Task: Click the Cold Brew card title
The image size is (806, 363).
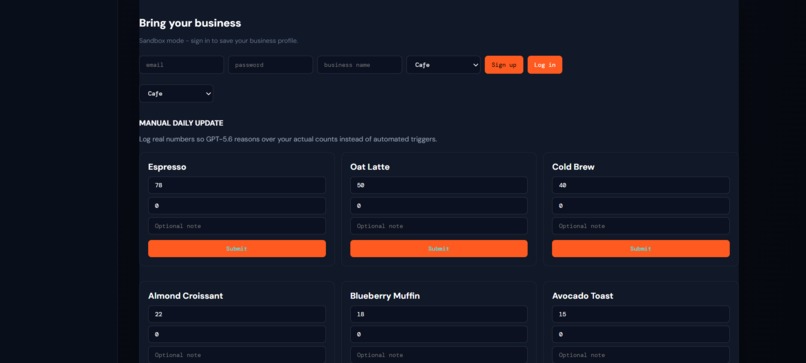Action: pos(573,167)
